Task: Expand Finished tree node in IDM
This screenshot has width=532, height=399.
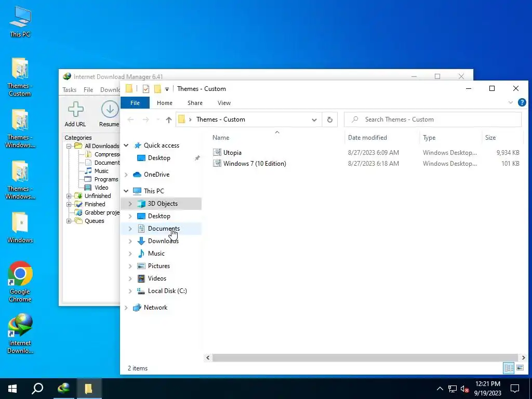Action: (x=69, y=204)
